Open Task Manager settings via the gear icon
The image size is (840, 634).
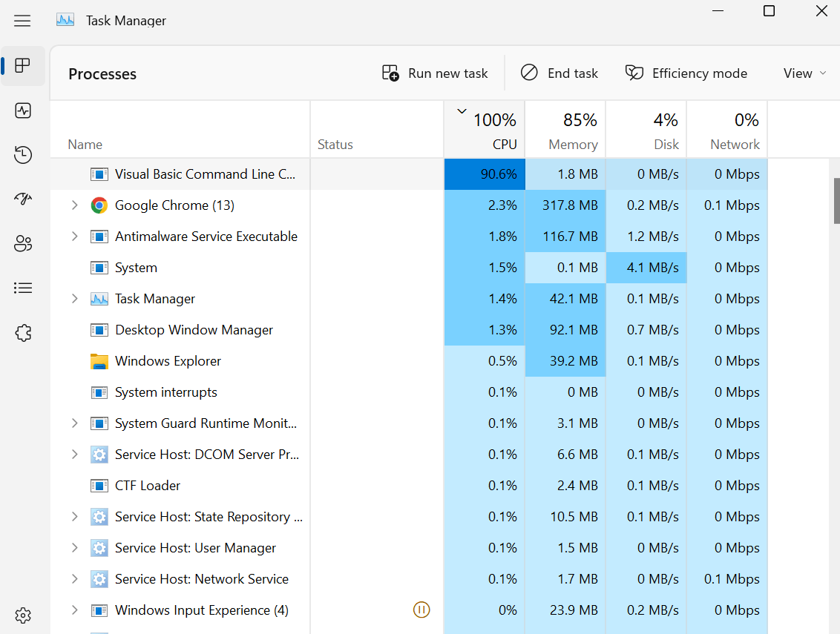tap(22, 615)
